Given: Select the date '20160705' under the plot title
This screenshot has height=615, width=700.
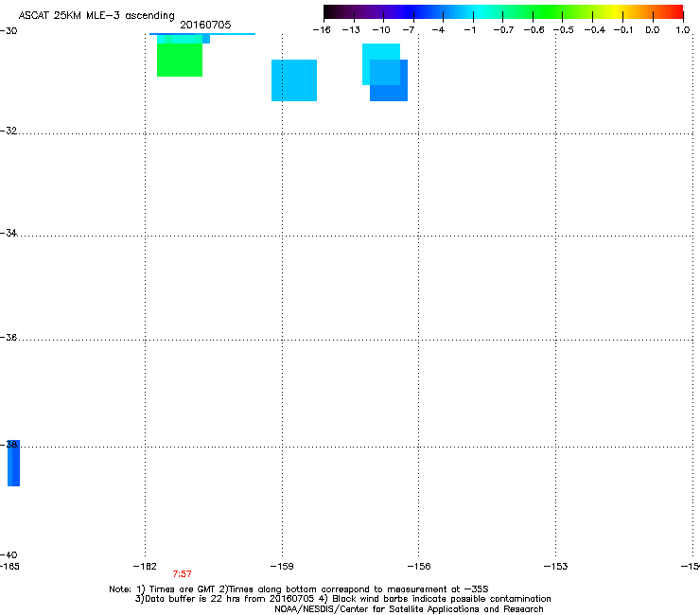Looking at the screenshot, I should [205, 25].
